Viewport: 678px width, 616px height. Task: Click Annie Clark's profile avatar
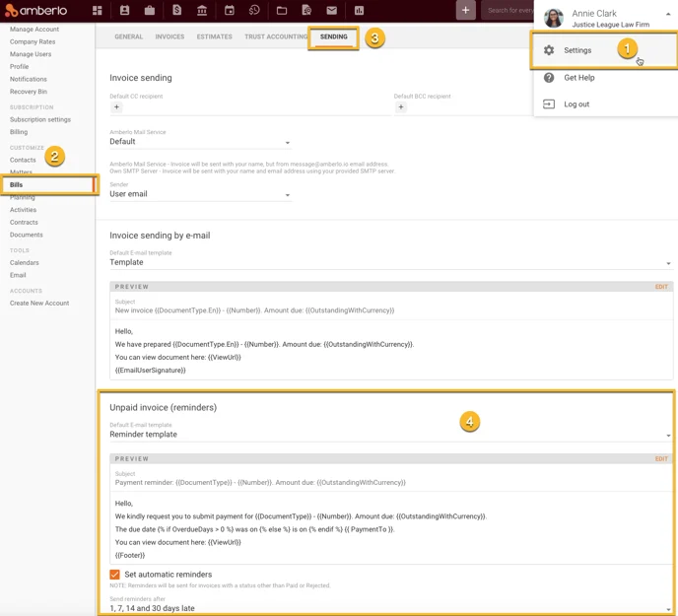tap(554, 18)
